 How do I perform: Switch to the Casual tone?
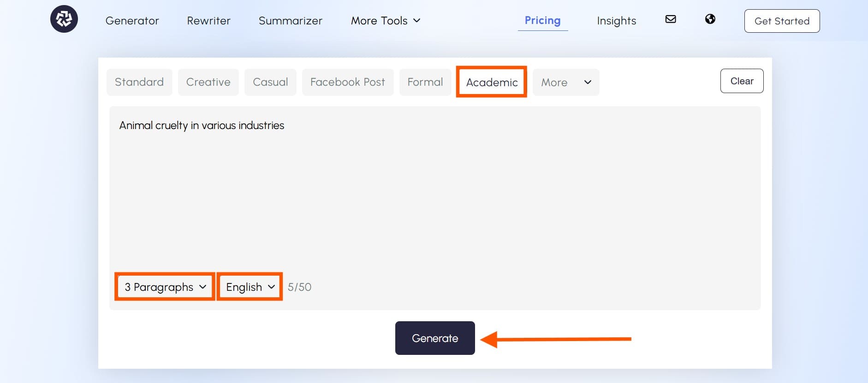(270, 82)
